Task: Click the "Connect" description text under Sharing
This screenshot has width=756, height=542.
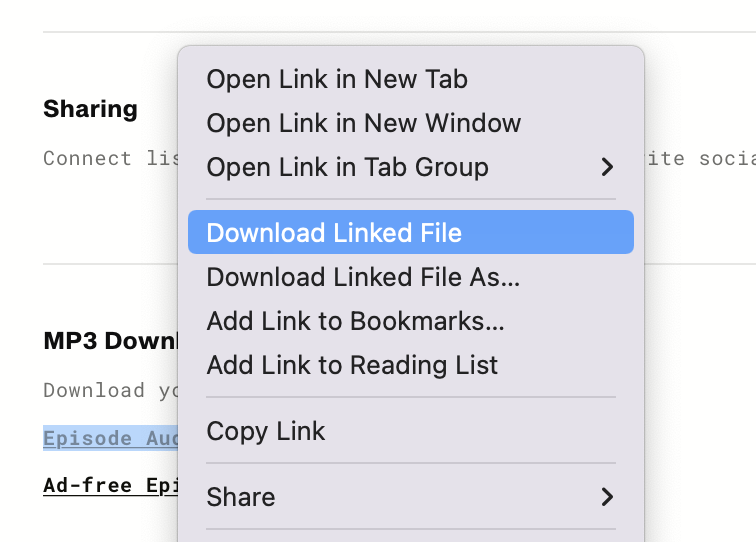Action: click(87, 158)
